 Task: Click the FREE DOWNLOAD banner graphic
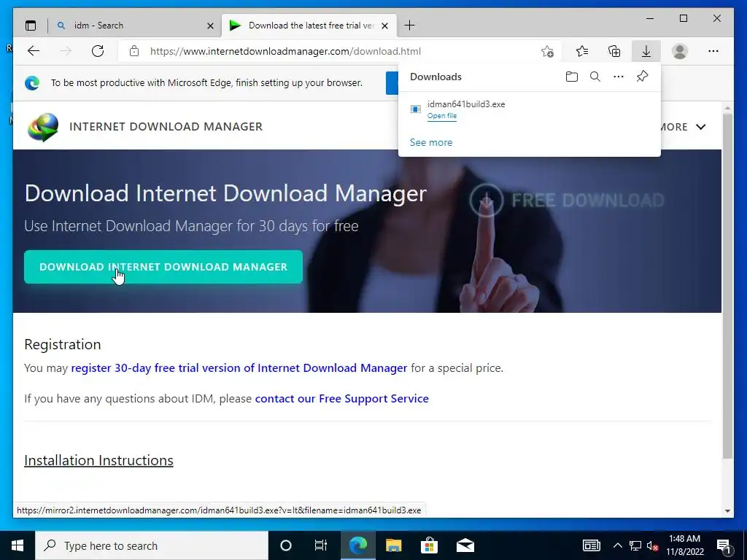pos(566,200)
